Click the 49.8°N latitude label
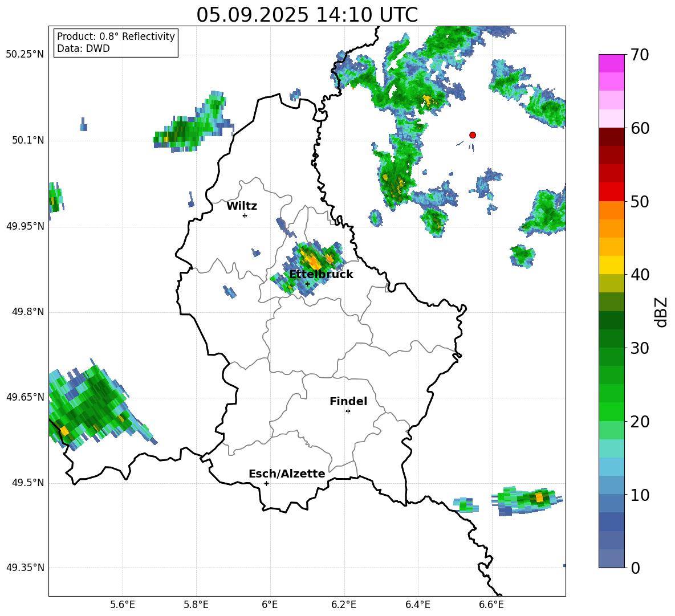This screenshot has width=675, height=616. click(28, 312)
